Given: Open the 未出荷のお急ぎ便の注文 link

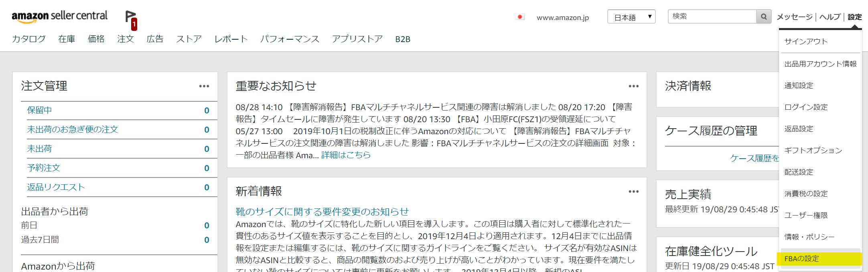Looking at the screenshot, I should [73, 129].
